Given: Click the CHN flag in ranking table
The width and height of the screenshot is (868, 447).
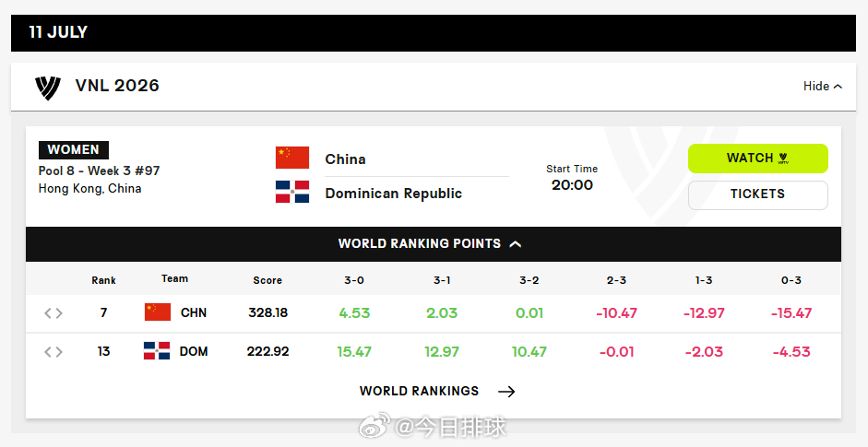Looking at the screenshot, I should coord(158,312).
